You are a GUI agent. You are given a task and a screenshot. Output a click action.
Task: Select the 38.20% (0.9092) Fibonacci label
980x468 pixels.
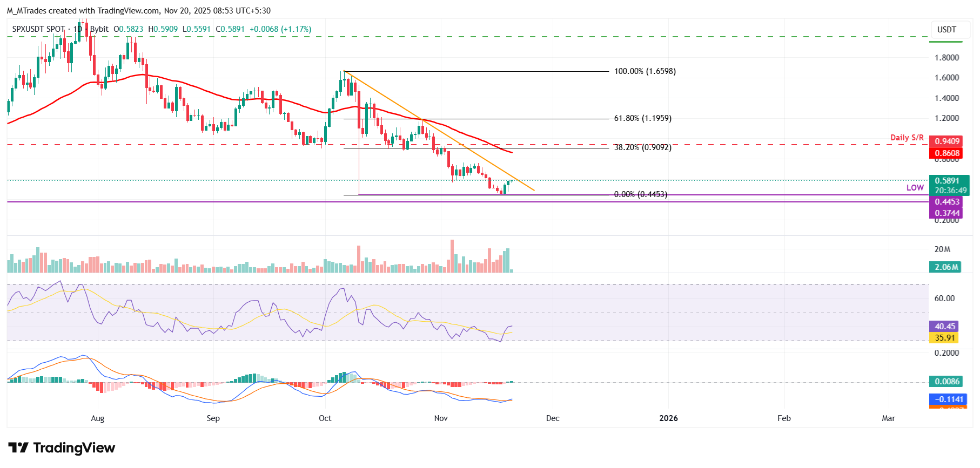[642, 147]
